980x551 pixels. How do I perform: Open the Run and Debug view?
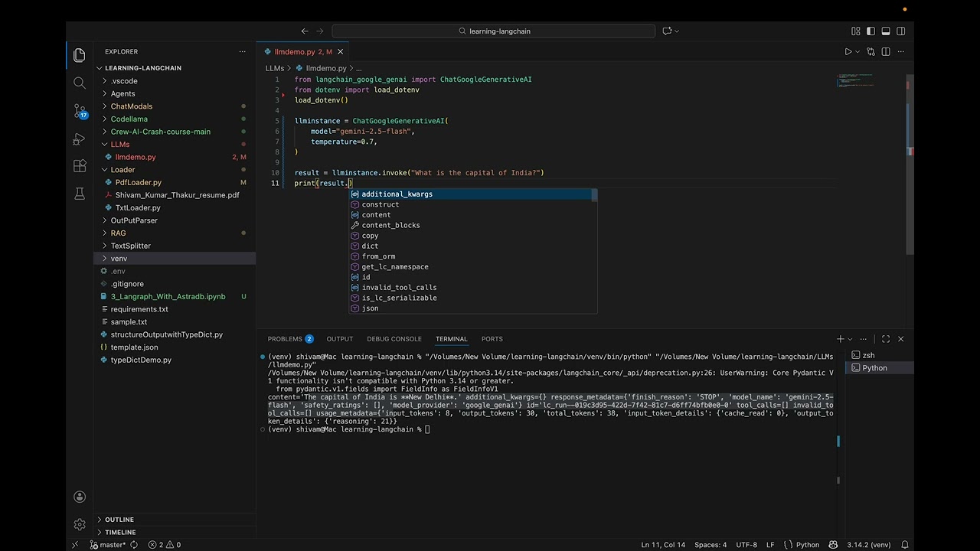(80, 139)
